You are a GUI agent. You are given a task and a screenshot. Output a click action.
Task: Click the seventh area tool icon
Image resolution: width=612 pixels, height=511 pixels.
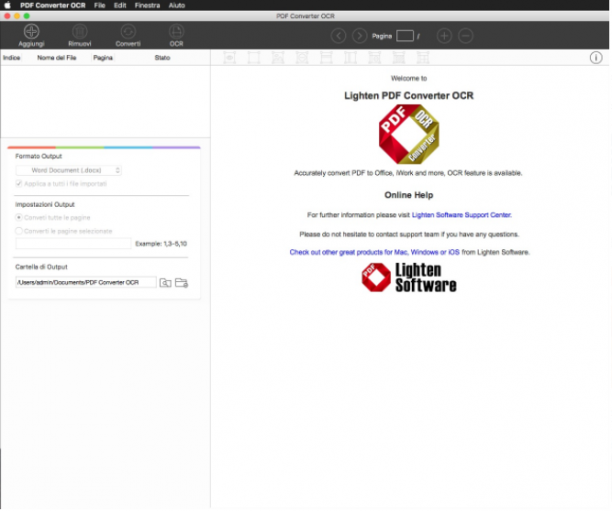[375, 58]
